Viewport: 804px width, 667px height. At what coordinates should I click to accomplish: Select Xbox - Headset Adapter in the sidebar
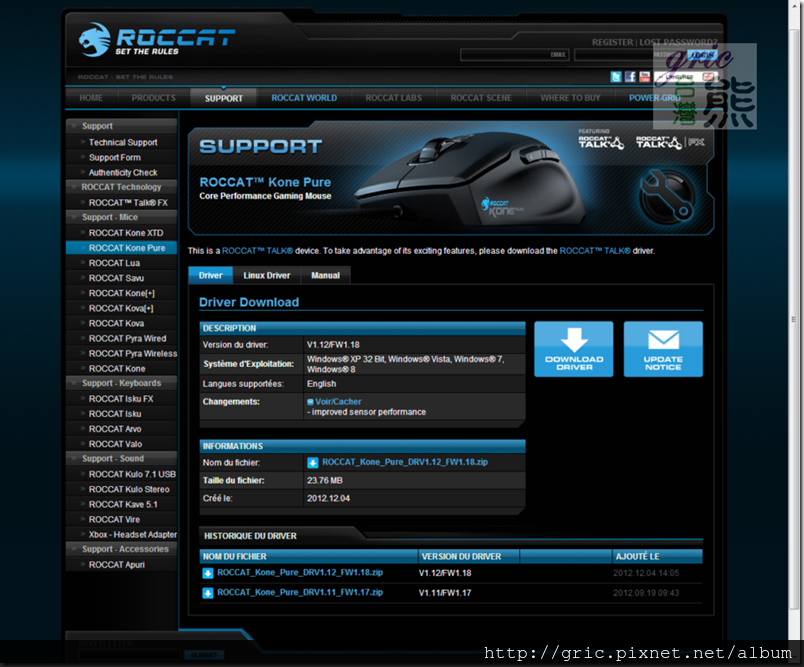(133, 535)
